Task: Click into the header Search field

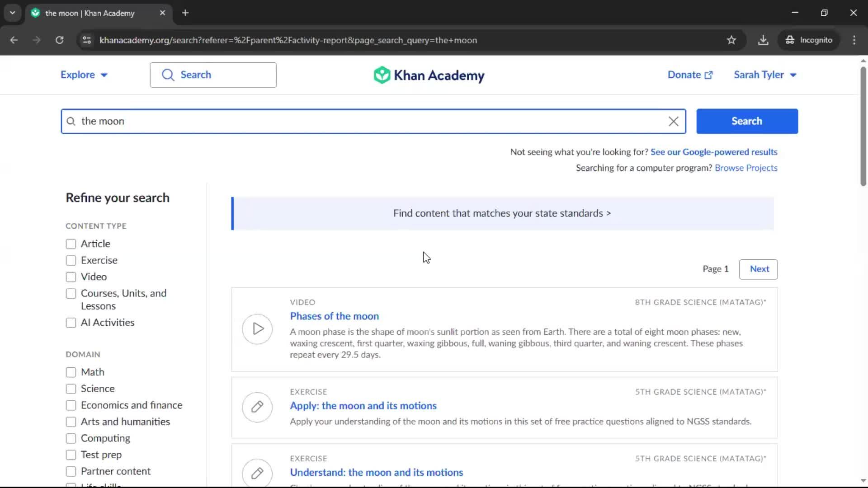Action: [x=213, y=75]
